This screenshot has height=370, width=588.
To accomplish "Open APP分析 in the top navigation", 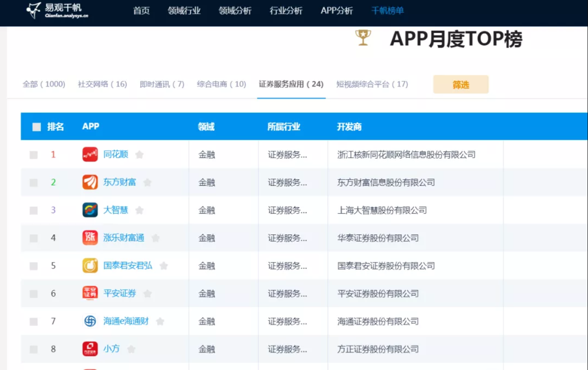I will pos(337,10).
